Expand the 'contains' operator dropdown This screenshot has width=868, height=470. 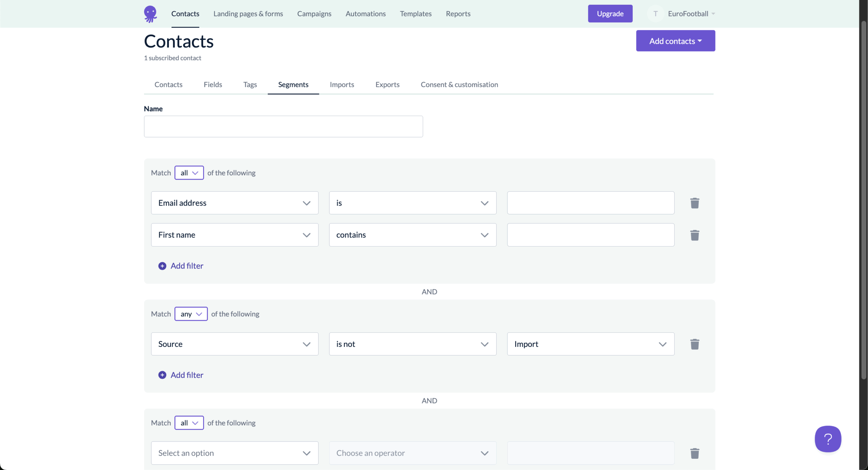coord(413,235)
